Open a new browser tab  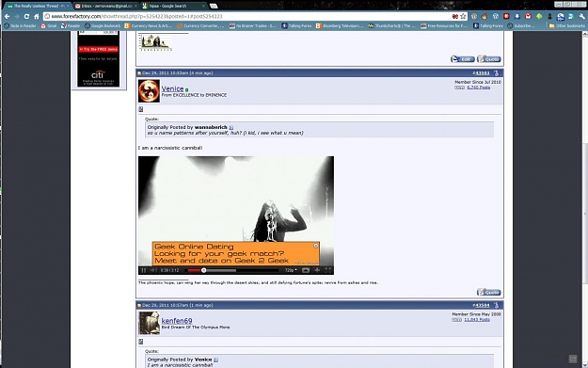coord(214,6)
